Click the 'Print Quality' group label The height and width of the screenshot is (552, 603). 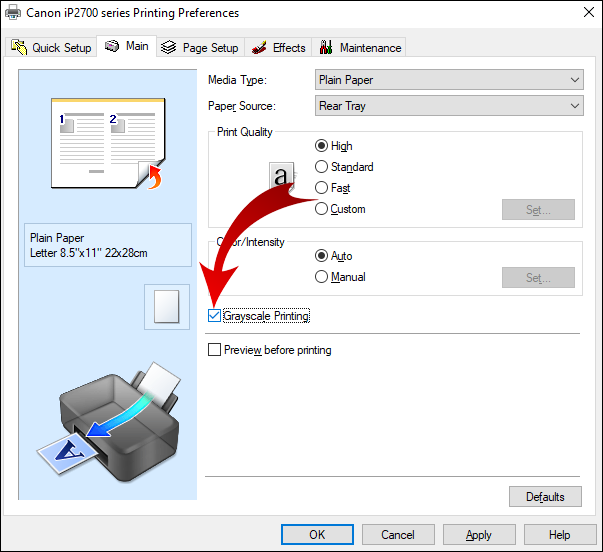(245, 132)
